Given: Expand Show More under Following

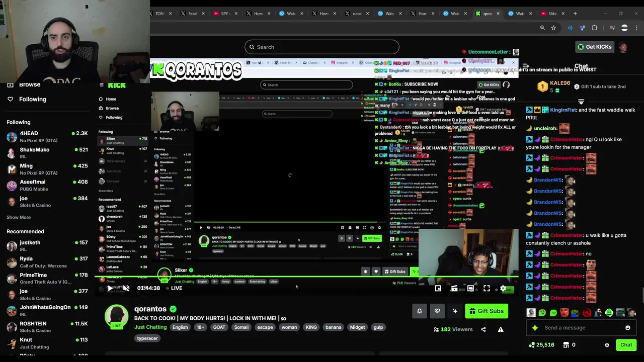Looking at the screenshot, I should tap(19, 217).
